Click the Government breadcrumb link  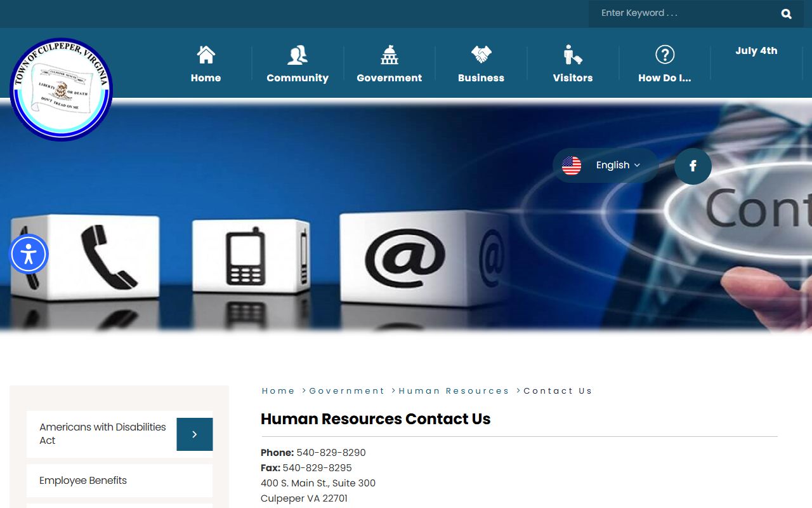[x=346, y=391]
